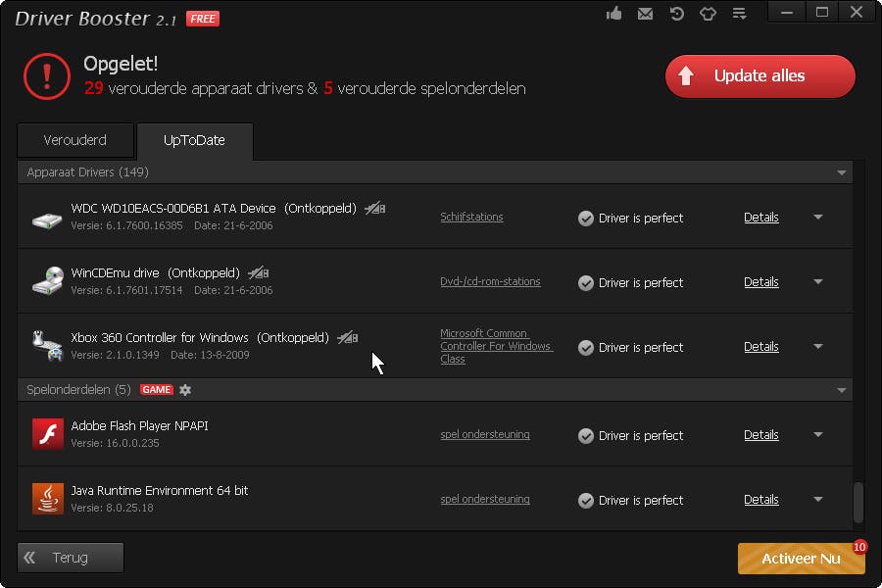Click the red exclamation warning icon
The width and height of the screenshot is (882, 588).
pyautogui.click(x=47, y=76)
